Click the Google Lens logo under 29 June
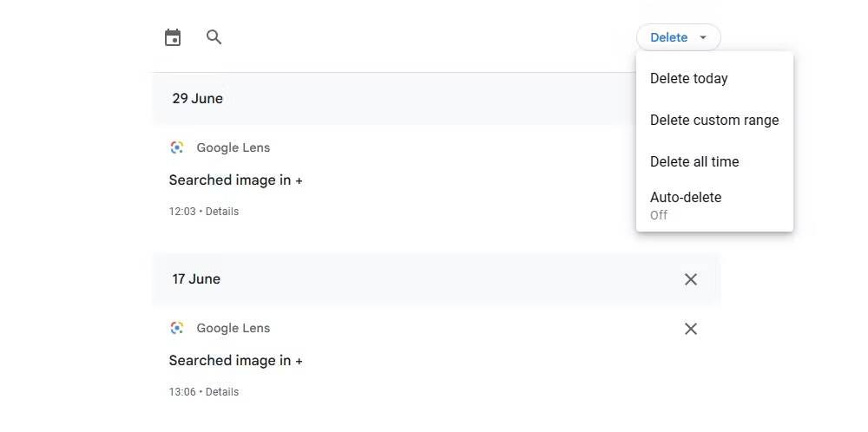Viewport: 868px width, 432px height. [x=177, y=147]
